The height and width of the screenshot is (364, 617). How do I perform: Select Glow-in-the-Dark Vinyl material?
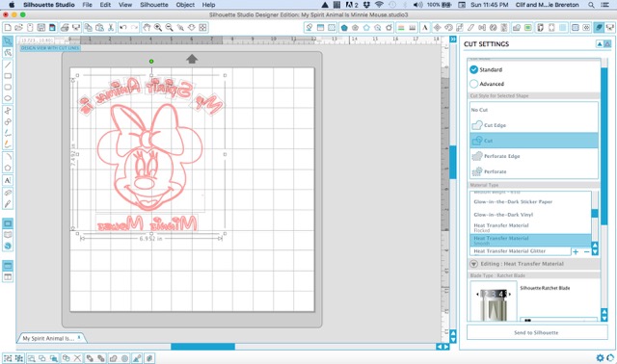click(530, 215)
